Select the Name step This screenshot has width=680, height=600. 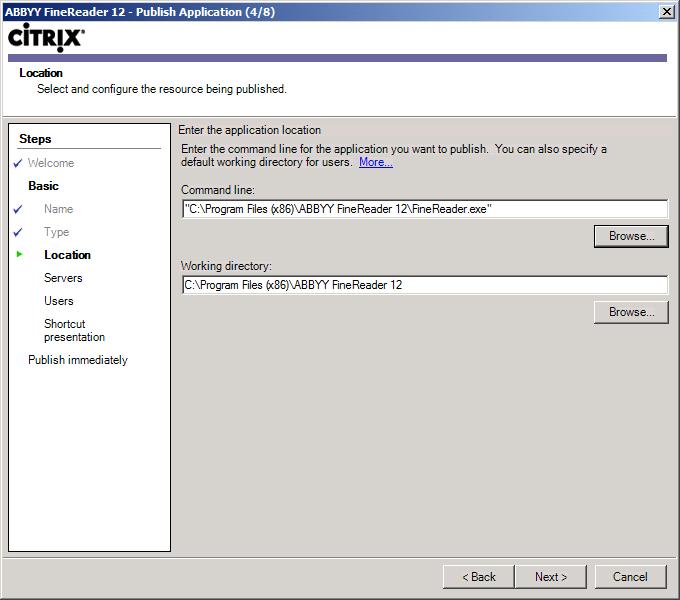[x=59, y=209]
